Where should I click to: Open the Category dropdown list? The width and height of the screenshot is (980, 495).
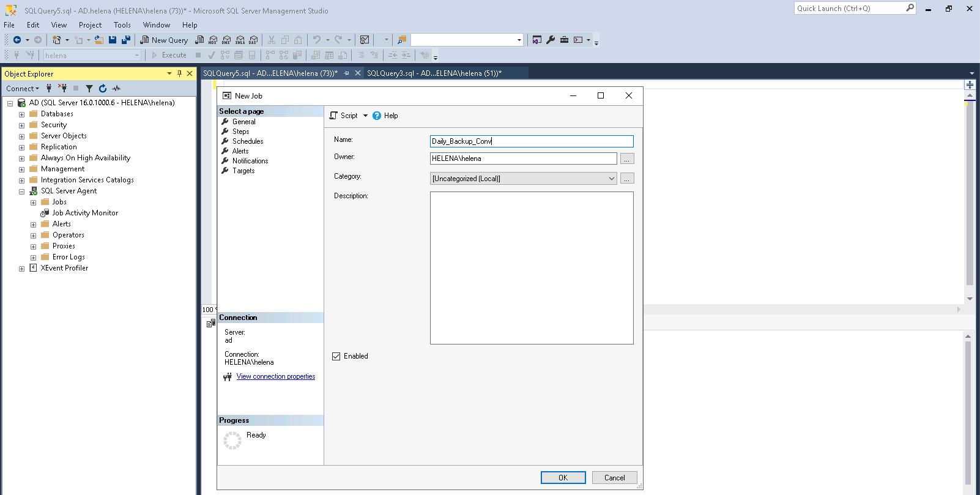pos(611,179)
